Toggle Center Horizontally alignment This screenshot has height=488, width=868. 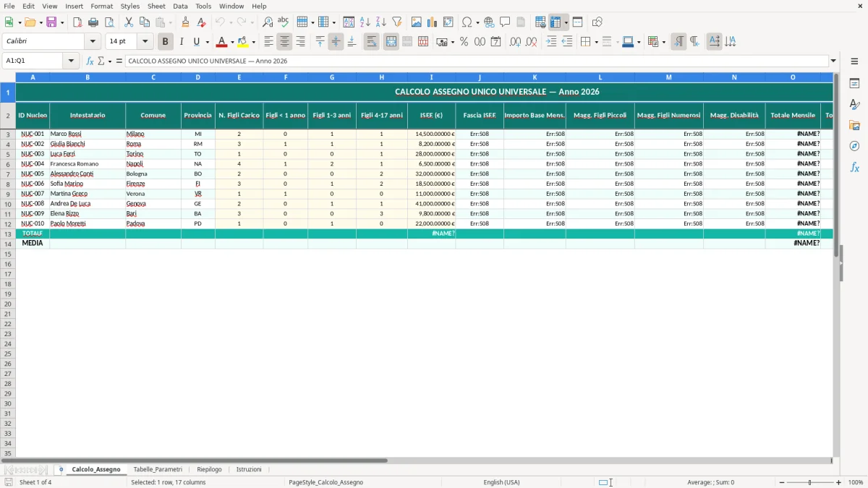click(285, 42)
